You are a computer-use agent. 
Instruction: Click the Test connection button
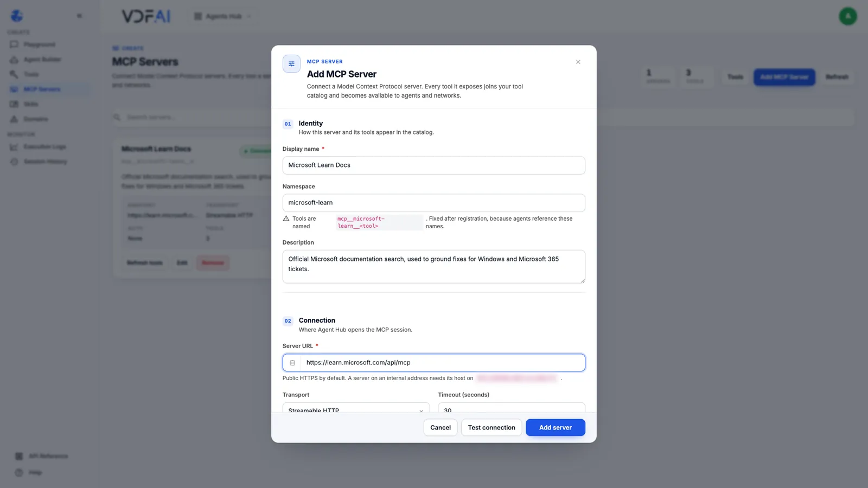492,427
